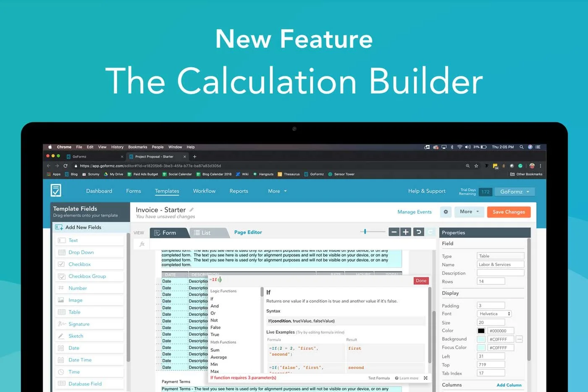Image resolution: width=588 pixels, height=392 pixels.
Task: Click the Add New Fields header
Action: pos(91,227)
